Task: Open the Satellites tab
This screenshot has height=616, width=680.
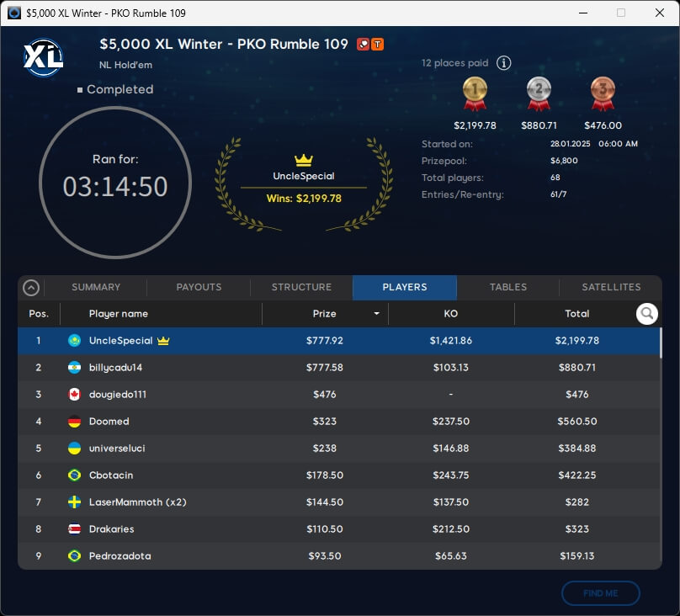Action: click(x=611, y=287)
